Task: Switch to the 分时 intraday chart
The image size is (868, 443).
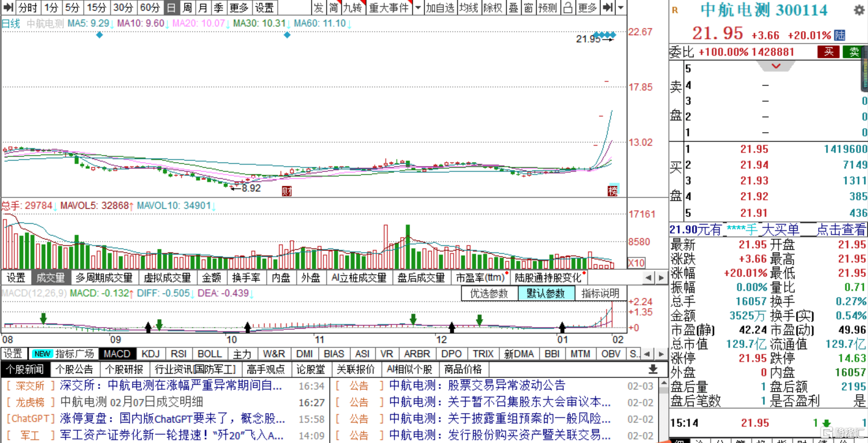Action: point(28,7)
